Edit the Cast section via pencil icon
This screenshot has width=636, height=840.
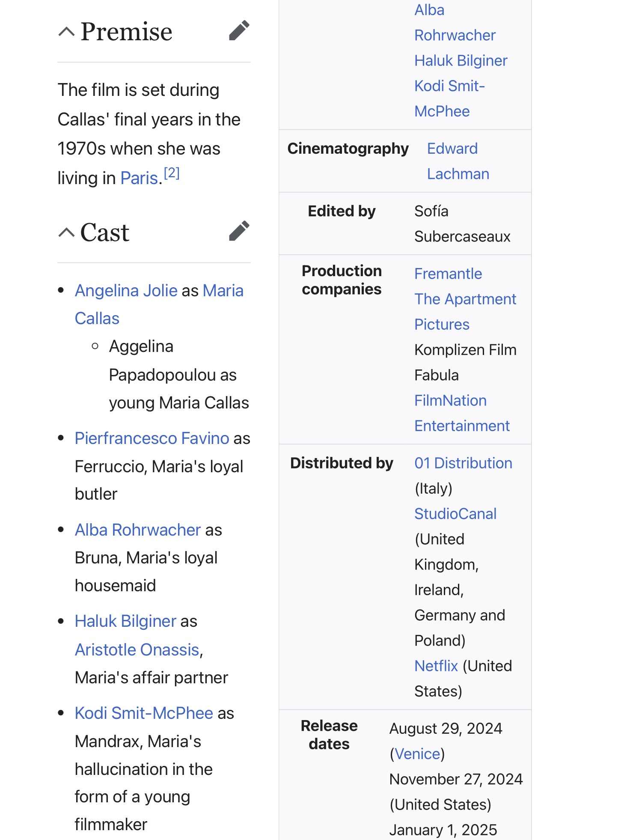pos(239,231)
